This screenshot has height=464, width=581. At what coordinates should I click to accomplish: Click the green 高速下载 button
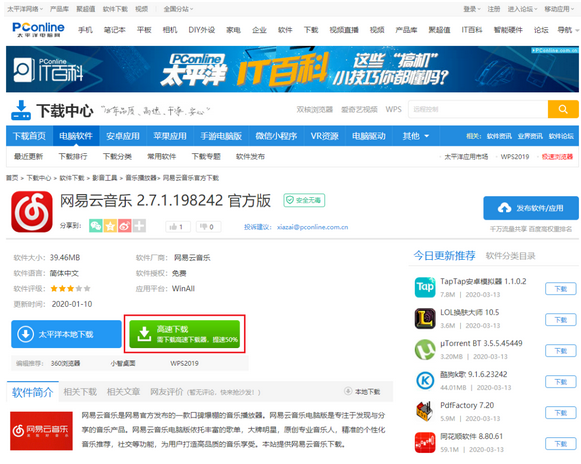point(185,334)
